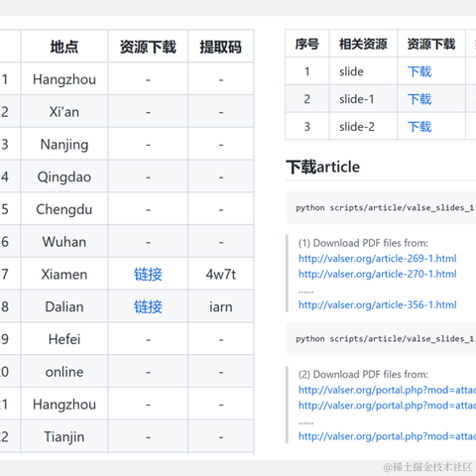Select the Qingdao cell

pyautogui.click(x=64, y=177)
